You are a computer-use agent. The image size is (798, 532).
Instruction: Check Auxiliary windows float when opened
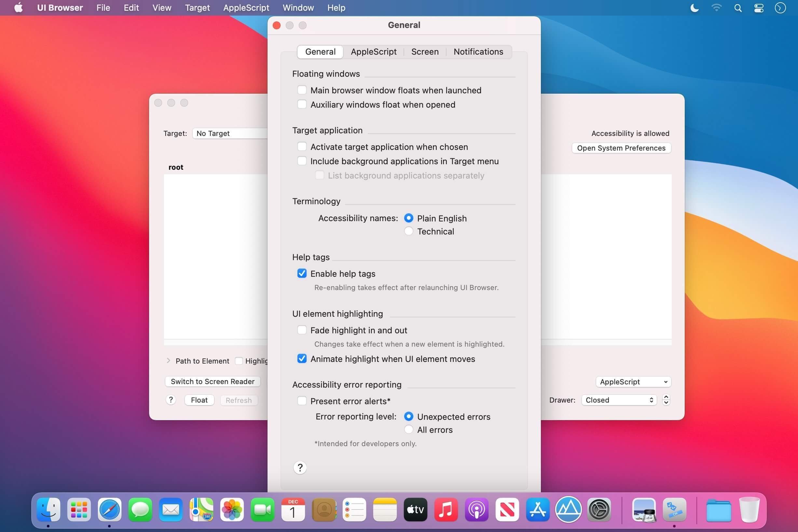tap(302, 104)
